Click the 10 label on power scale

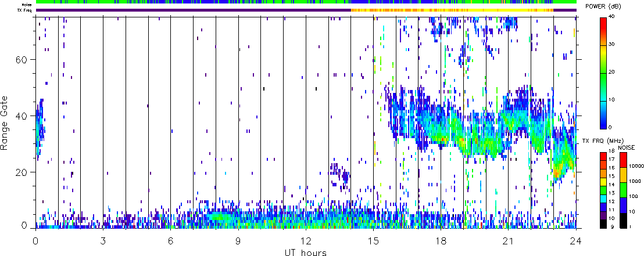(x=612, y=100)
